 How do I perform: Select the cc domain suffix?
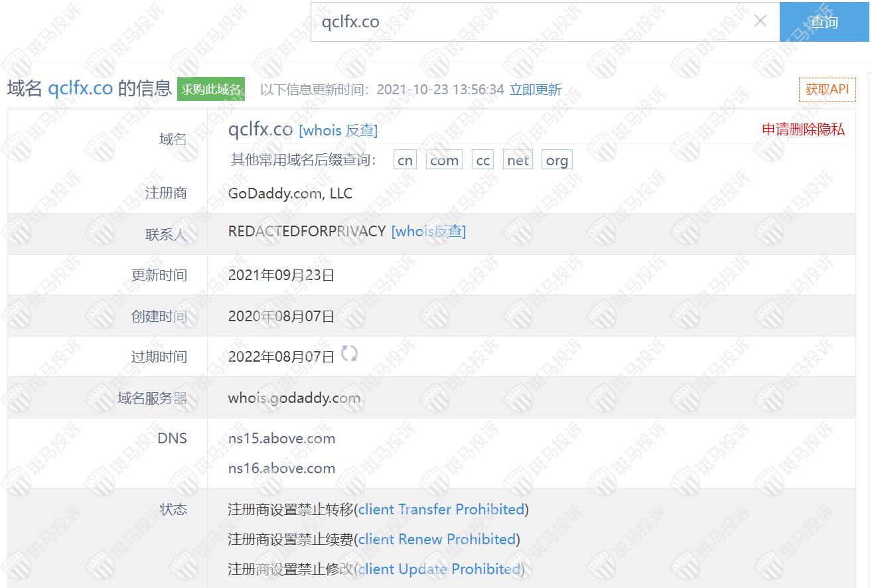(482, 161)
